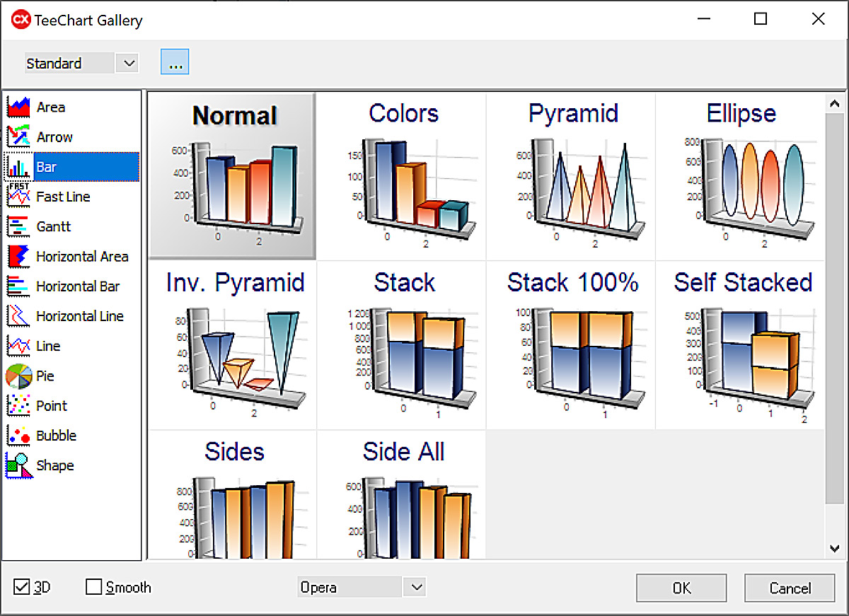Click the gallery scrollbar up arrow
The height and width of the screenshot is (616, 849).
click(x=834, y=105)
